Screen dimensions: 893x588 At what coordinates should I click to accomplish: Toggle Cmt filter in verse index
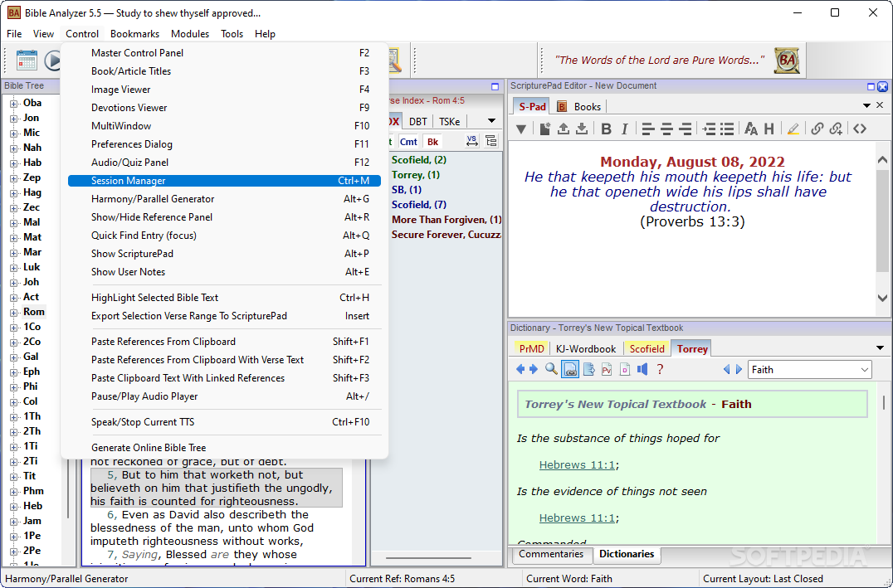(408, 142)
